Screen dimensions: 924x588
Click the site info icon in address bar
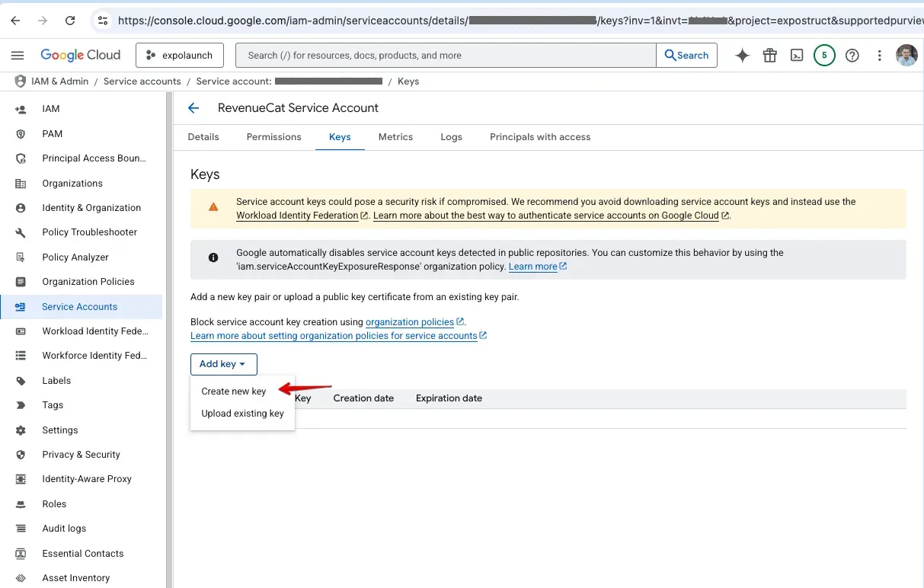(x=103, y=21)
